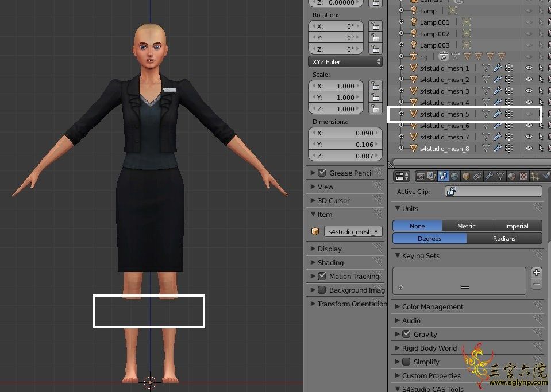Switch angle units to Radians
Viewport: 551px width, 392px height.
[504, 239]
